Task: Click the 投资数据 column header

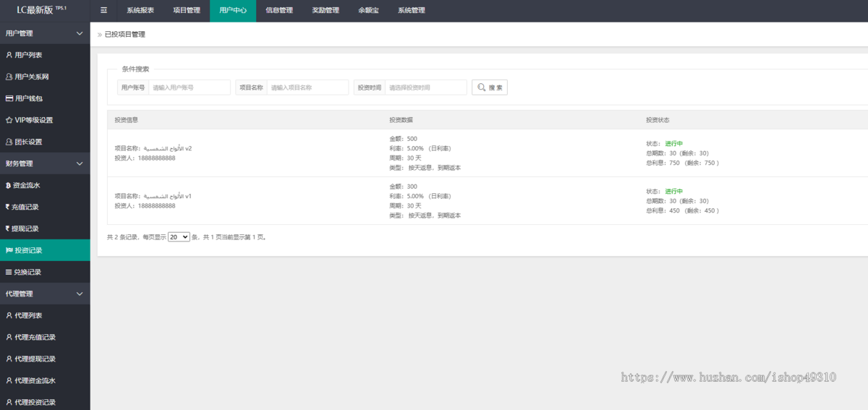Action: tap(401, 119)
